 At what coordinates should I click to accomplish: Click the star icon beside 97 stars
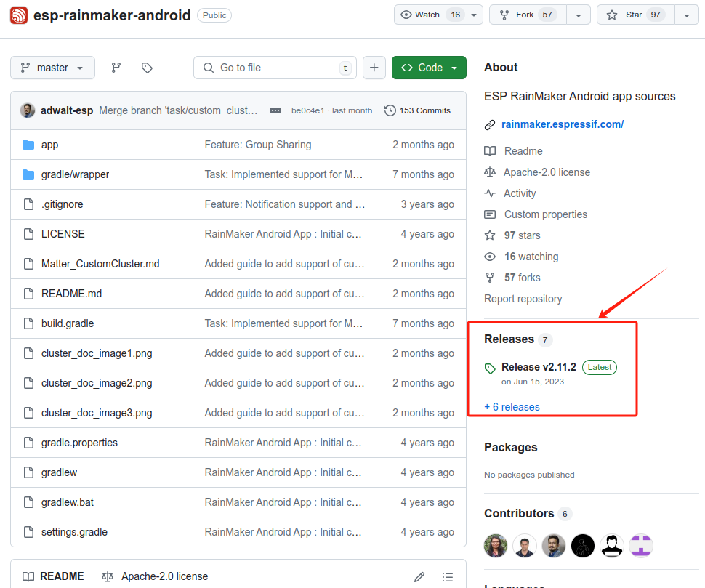490,235
